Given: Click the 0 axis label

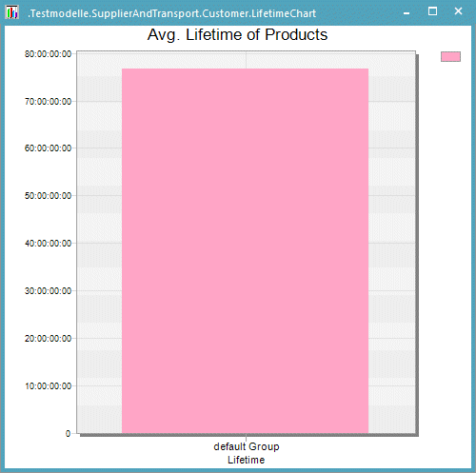Looking at the screenshot, I should coord(68,434).
